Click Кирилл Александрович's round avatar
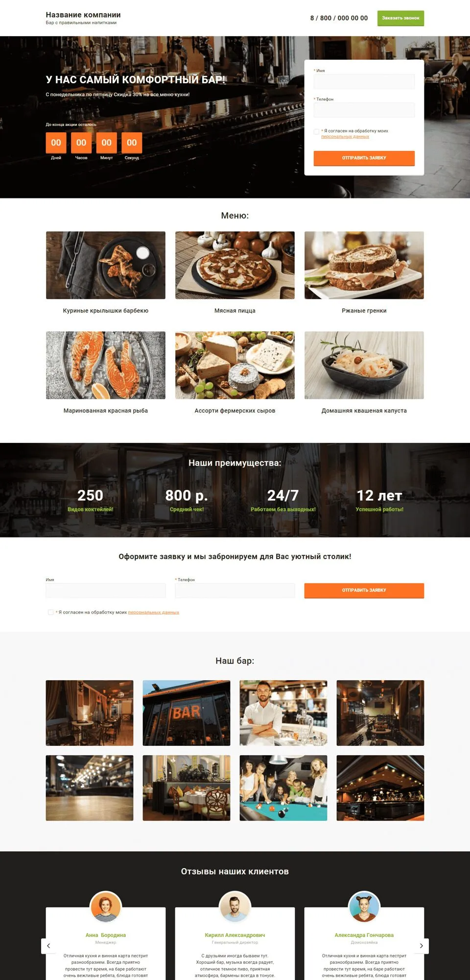 [x=235, y=906]
